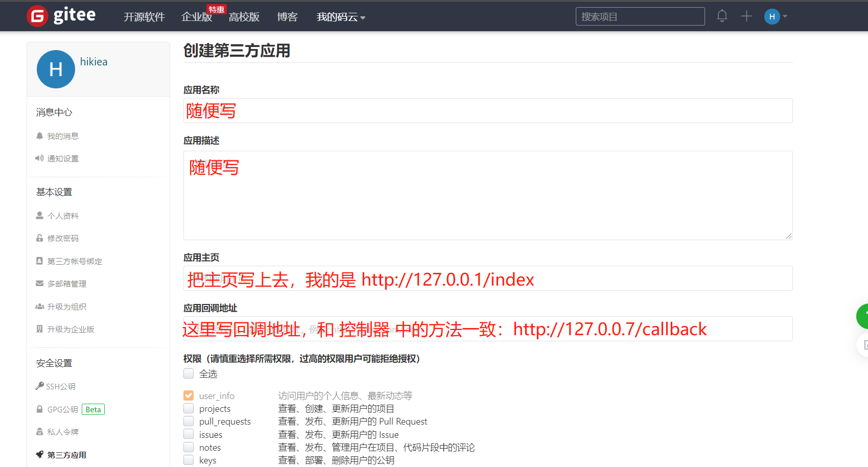
Task: Select the SSH公钥 key icon
Action: [39, 386]
